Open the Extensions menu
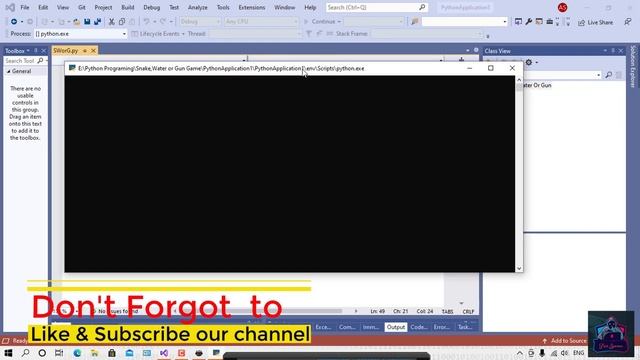The height and width of the screenshot is (360, 640). (252, 7)
